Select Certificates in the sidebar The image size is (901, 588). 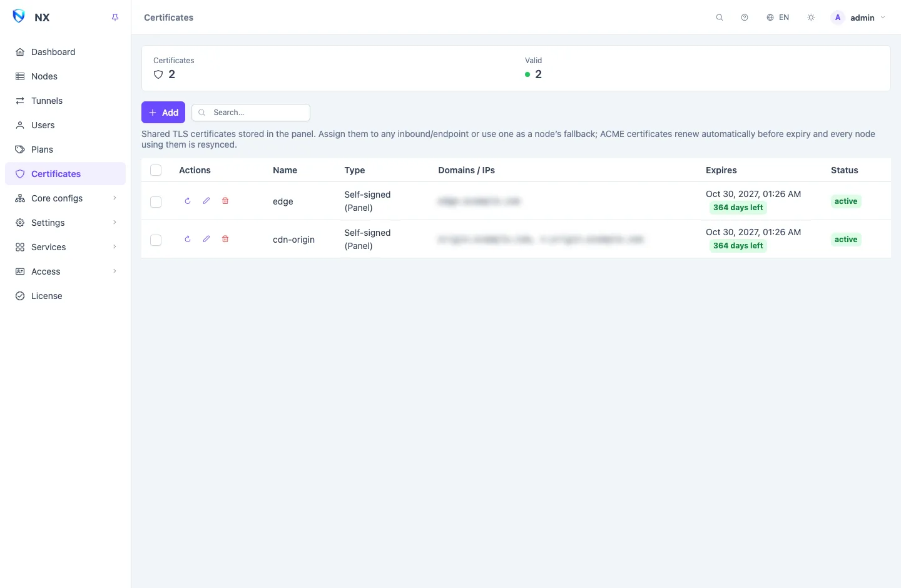point(65,174)
